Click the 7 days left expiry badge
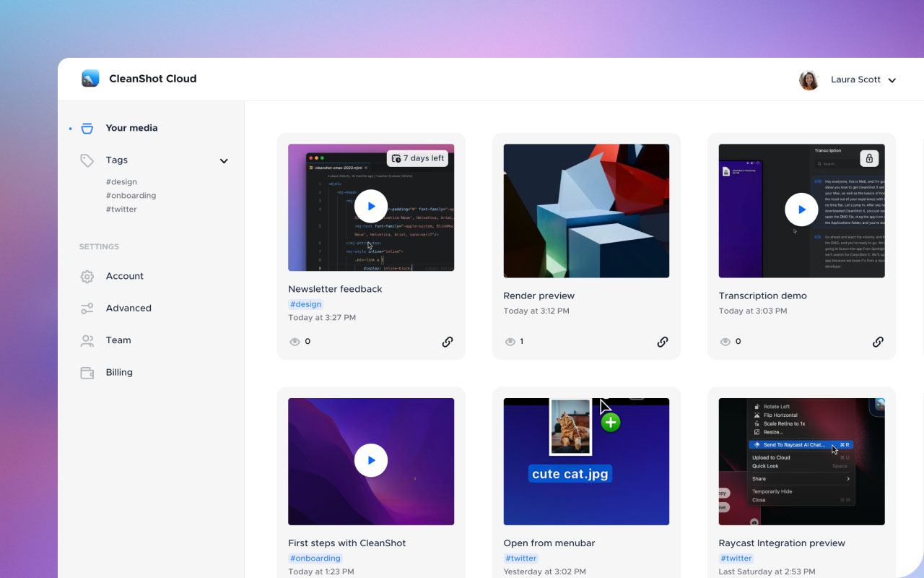924x578 pixels. coord(417,158)
